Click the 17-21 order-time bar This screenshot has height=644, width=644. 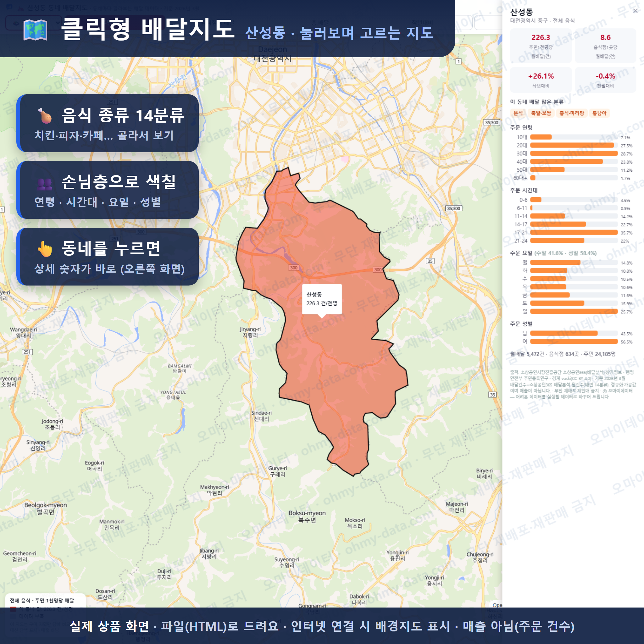[x=574, y=232]
